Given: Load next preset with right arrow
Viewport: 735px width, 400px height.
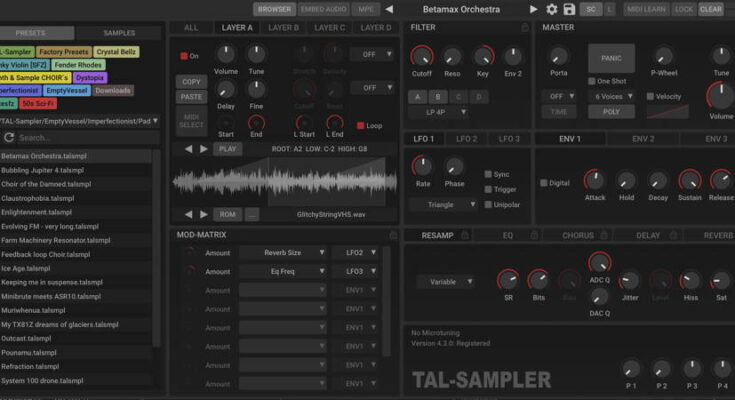Looking at the screenshot, I should pyautogui.click(x=535, y=9).
